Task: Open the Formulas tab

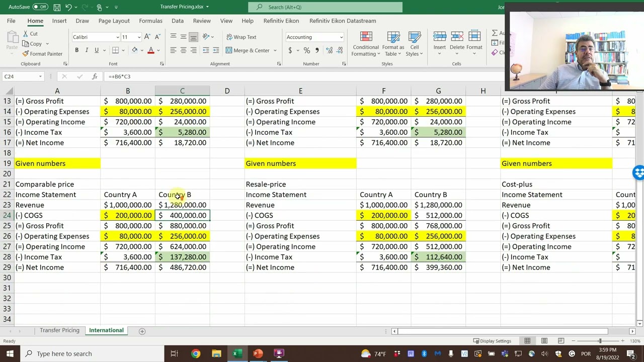Action: click(x=150, y=21)
